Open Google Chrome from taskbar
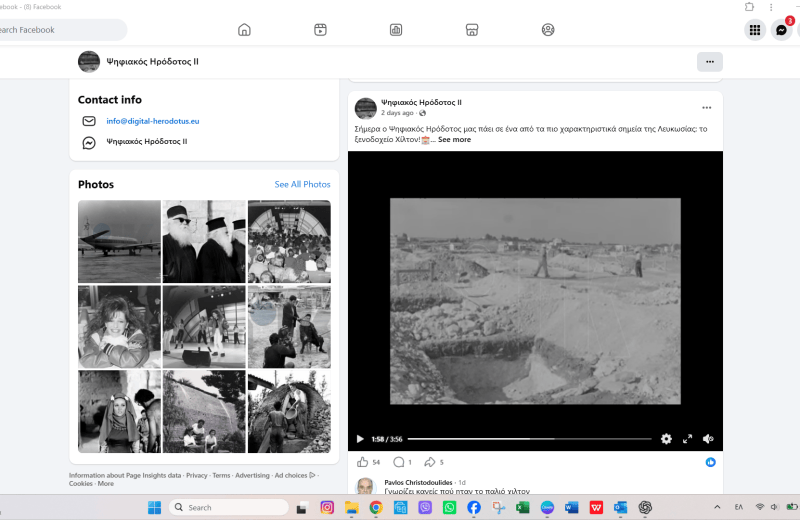This screenshot has height=520, width=800. 376,507
